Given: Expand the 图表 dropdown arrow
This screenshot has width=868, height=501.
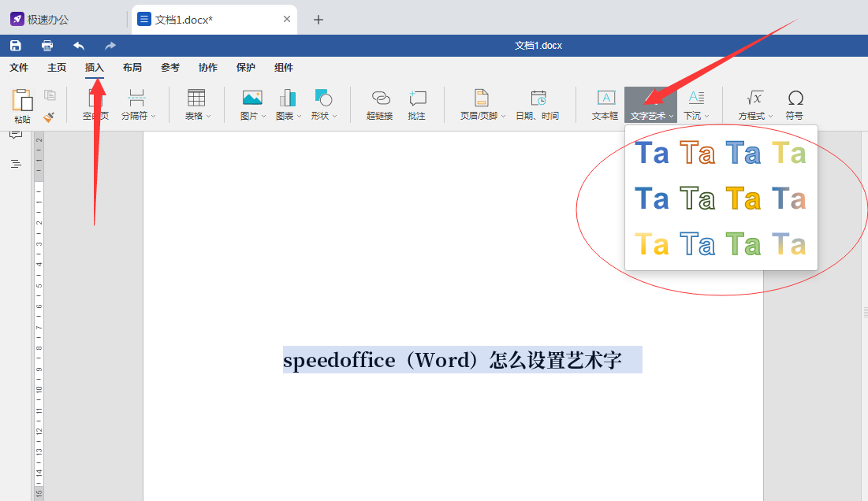Looking at the screenshot, I should 299,116.
